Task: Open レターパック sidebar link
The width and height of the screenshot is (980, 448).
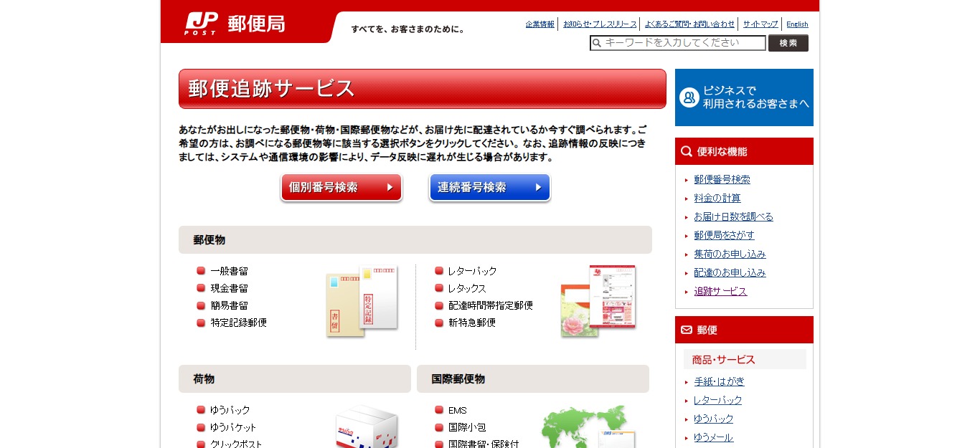Action: pyautogui.click(x=718, y=400)
